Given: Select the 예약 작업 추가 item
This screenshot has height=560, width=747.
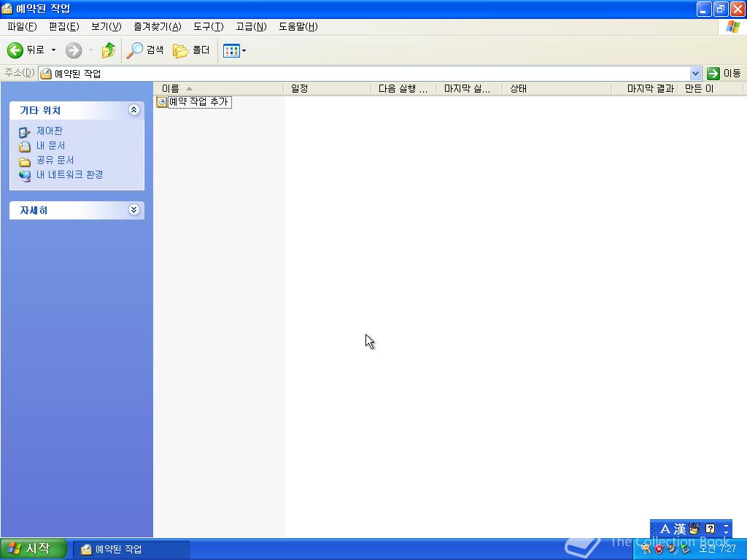Looking at the screenshot, I should pyautogui.click(x=200, y=102).
